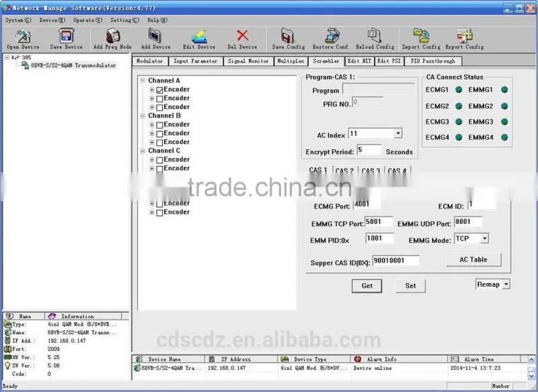Switch to the Edit NIT tab
538x392 pixels.
(359, 61)
